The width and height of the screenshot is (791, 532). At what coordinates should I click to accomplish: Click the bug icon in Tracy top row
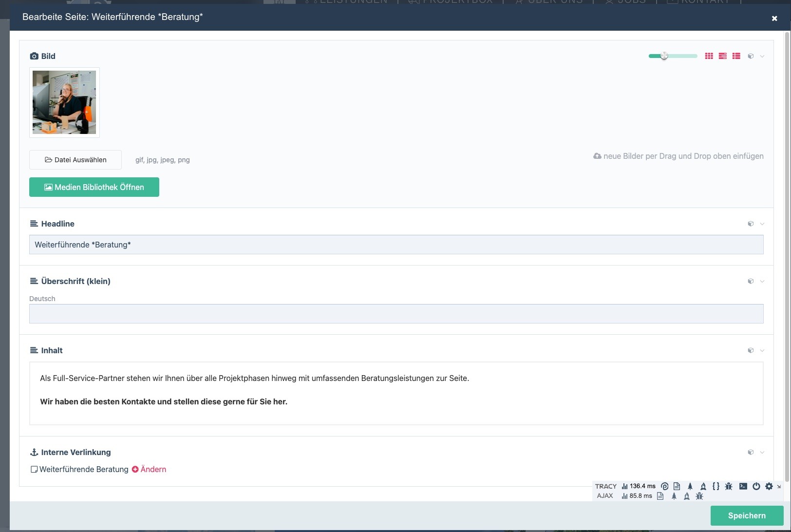[x=729, y=486]
